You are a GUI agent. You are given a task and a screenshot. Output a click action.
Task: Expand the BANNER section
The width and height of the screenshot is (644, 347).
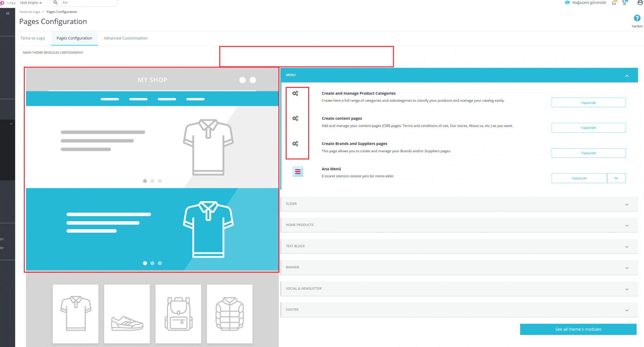pos(627,268)
